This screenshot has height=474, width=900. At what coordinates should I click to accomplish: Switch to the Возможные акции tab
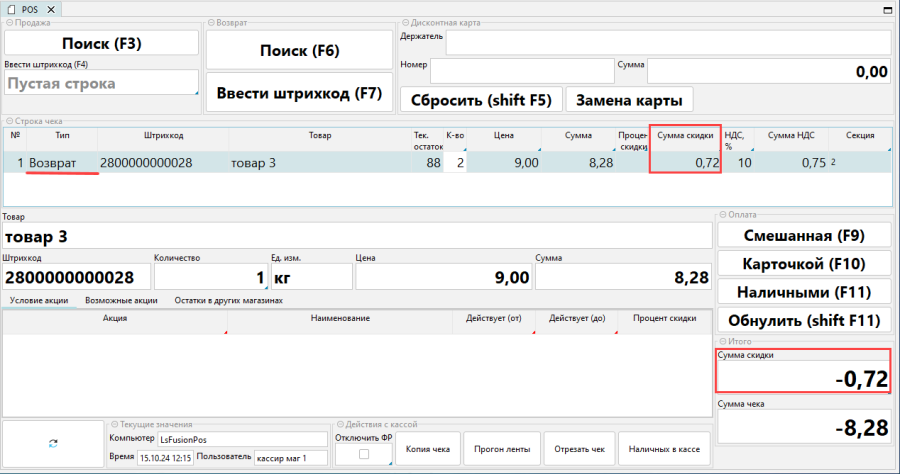click(121, 300)
